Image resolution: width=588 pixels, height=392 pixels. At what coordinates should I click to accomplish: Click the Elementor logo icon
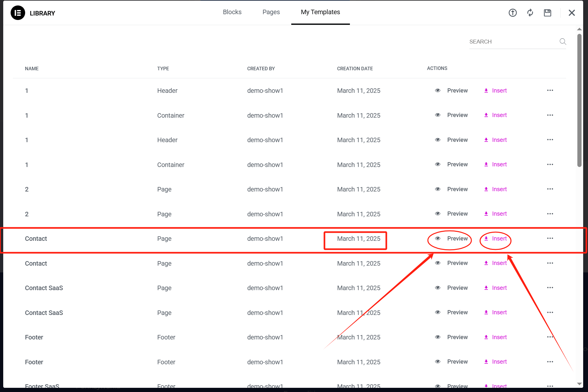(x=18, y=13)
